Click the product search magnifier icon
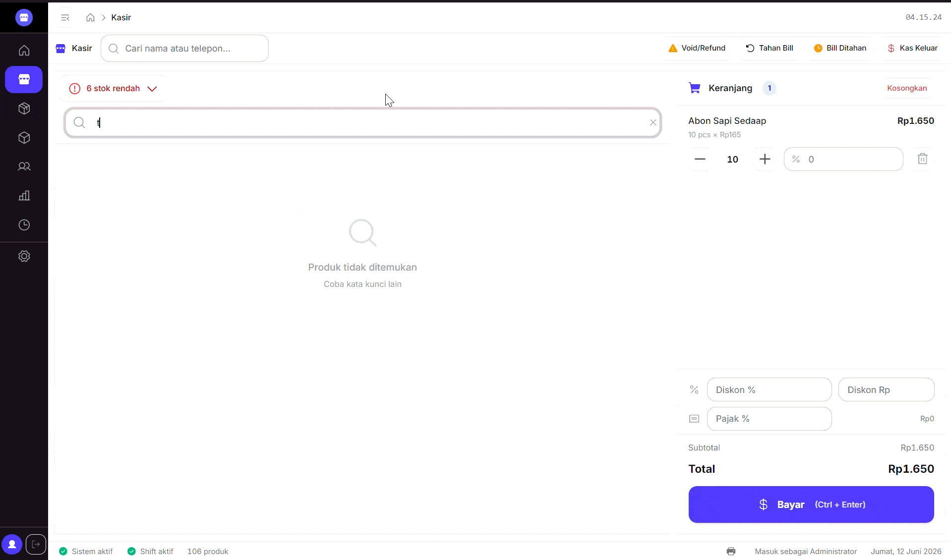 pyautogui.click(x=79, y=122)
